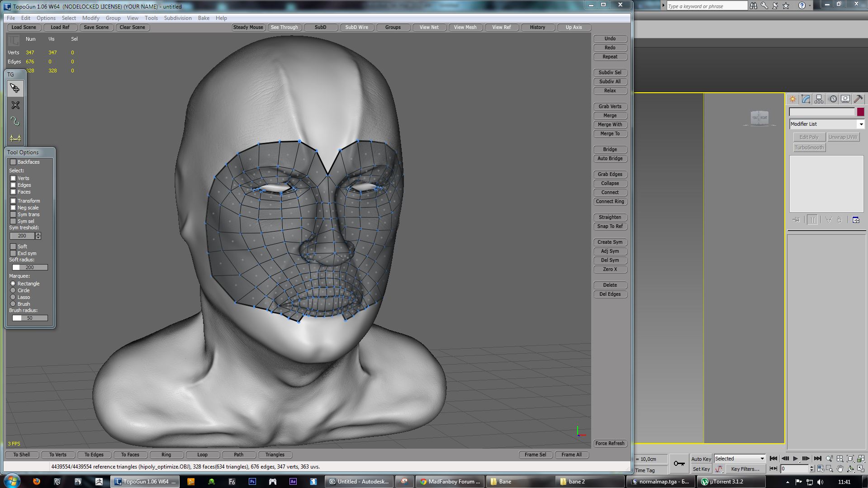Open the Selected key filter dropdown
Screen dimensions: 868x488
pos(762,459)
